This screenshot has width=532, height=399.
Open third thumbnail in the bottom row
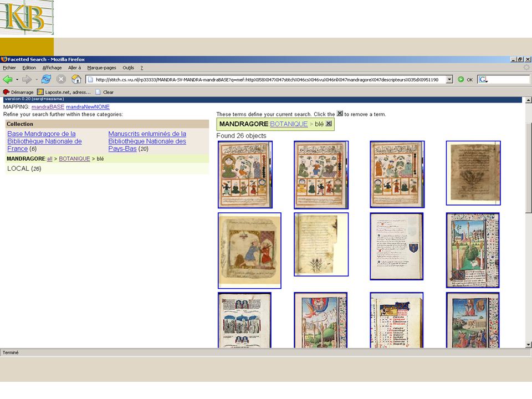(396, 320)
